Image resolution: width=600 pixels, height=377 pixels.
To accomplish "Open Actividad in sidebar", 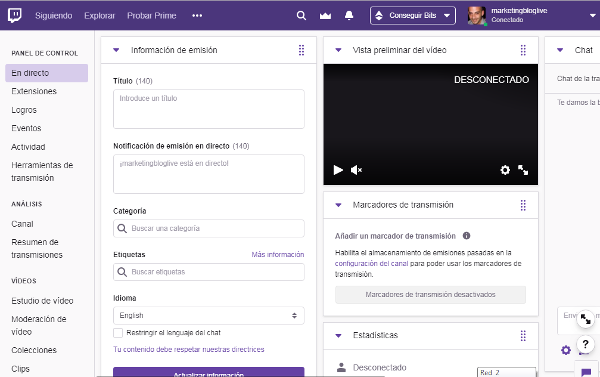I will point(28,147).
